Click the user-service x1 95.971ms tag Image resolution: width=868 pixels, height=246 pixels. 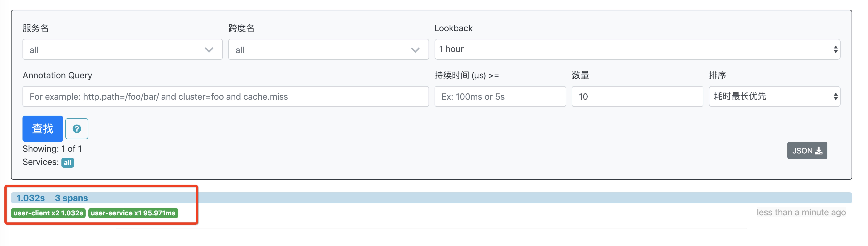click(x=133, y=213)
